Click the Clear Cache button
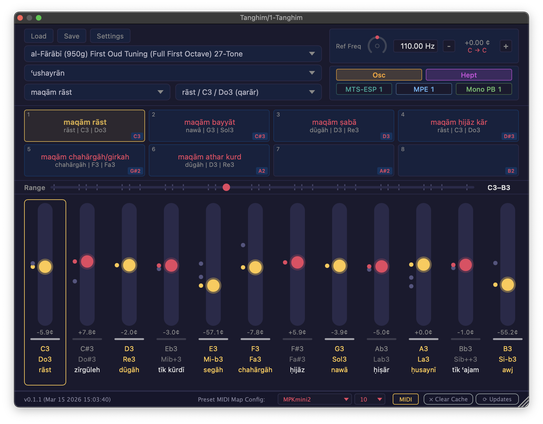 (x=448, y=399)
